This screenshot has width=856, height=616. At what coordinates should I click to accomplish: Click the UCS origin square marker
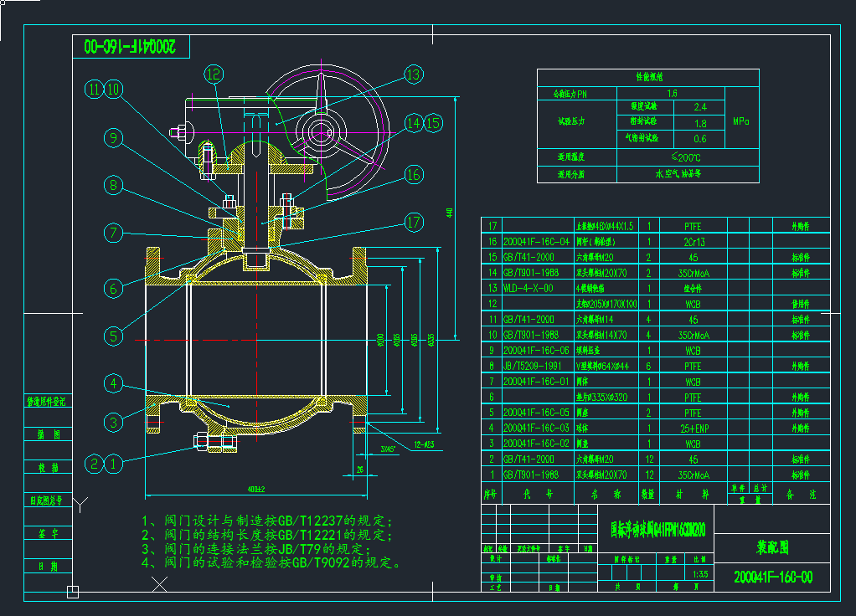73,593
